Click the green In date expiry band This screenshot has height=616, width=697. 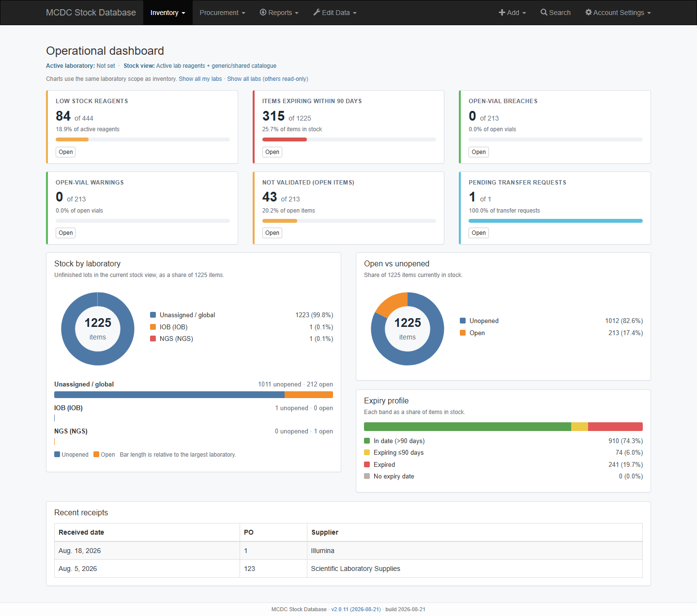pos(468,427)
